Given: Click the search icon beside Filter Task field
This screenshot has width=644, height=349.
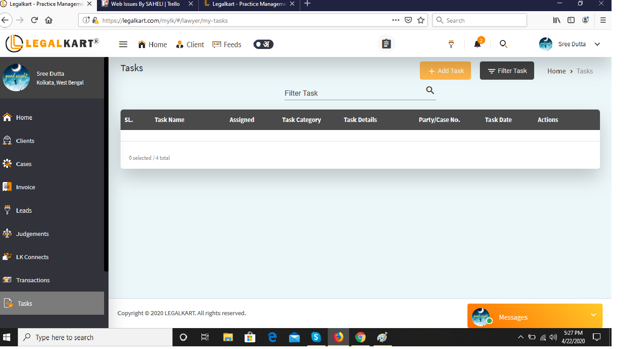Looking at the screenshot, I should click(430, 90).
